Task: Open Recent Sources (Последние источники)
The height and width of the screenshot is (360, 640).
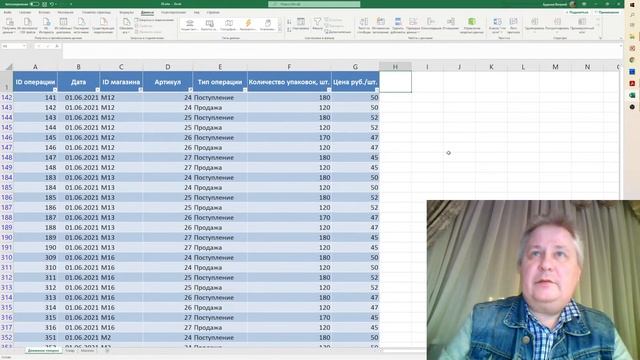Action: pos(81,25)
